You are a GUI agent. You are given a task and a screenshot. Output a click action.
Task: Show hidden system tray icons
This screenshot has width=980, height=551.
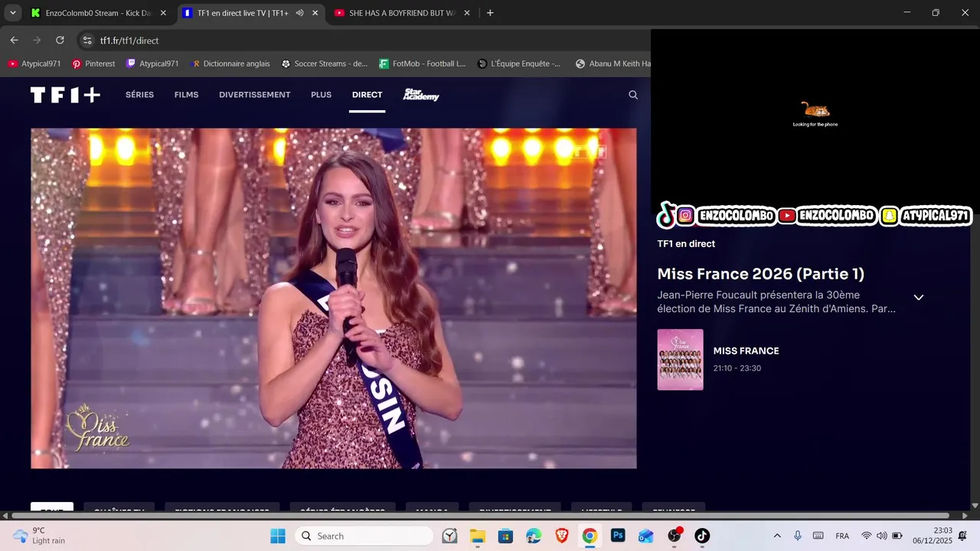tap(777, 536)
